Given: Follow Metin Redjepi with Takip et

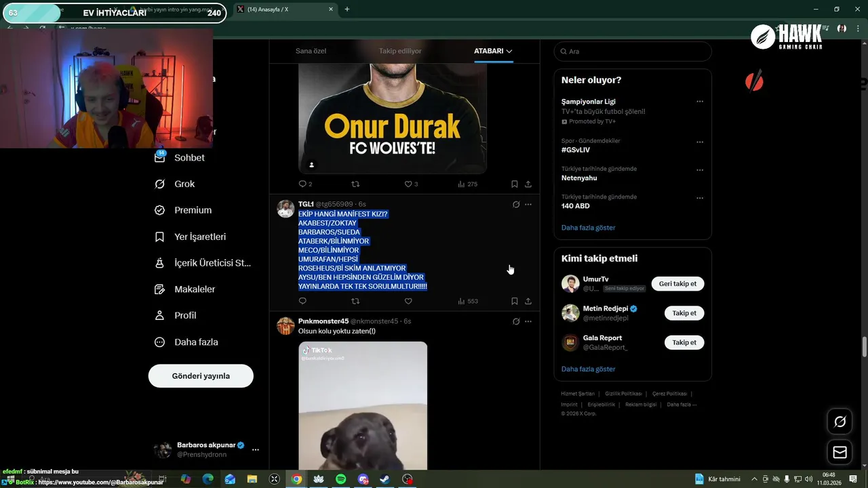Looking at the screenshot, I should coord(684,313).
